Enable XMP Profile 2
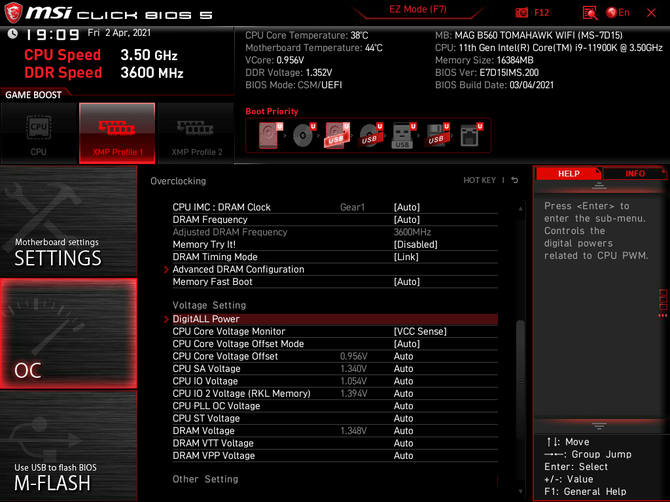This screenshot has width=670, height=502. (x=196, y=133)
